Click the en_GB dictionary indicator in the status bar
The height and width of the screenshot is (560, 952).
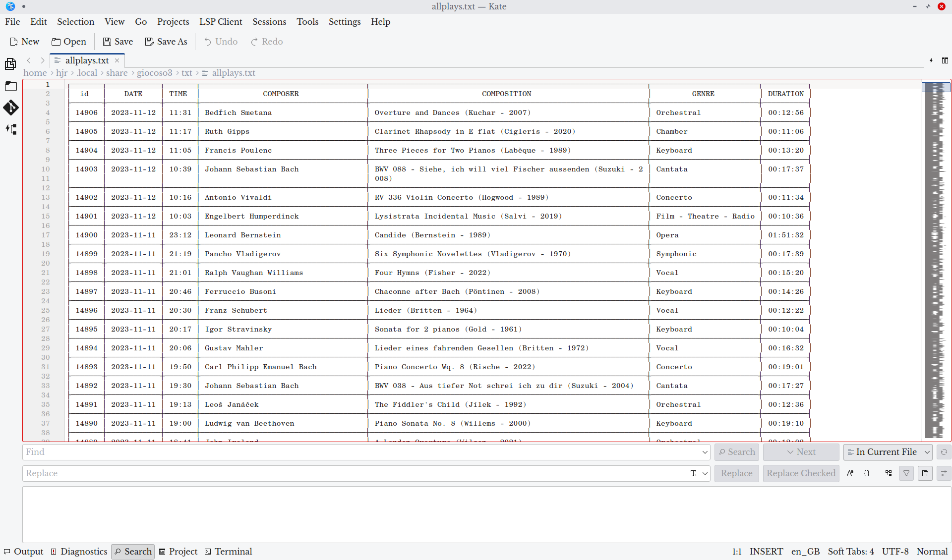click(805, 552)
